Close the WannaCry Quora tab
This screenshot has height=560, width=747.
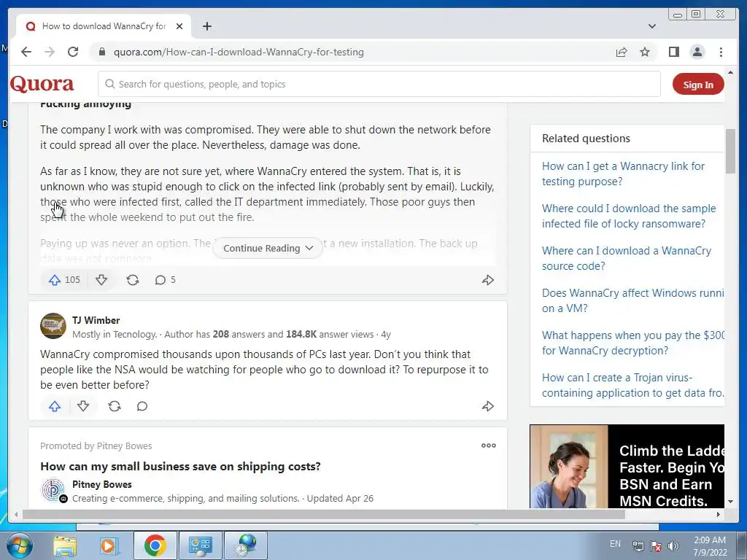point(179,26)
